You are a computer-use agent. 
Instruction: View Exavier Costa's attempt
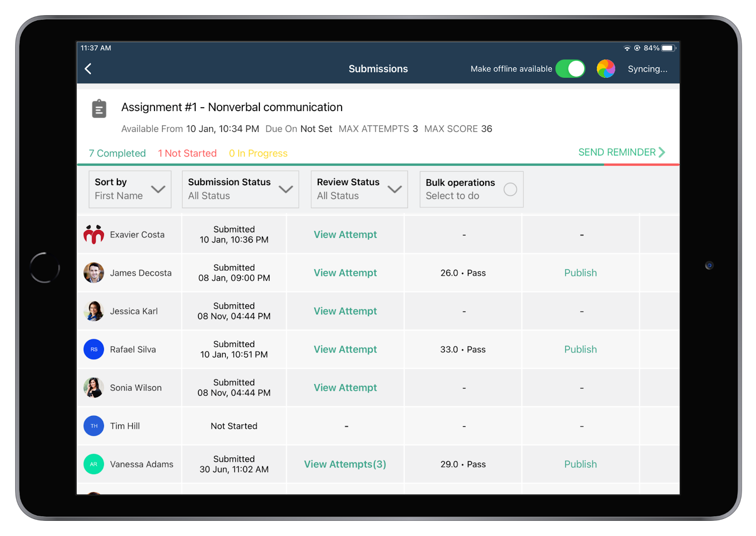tap(345, 234)
